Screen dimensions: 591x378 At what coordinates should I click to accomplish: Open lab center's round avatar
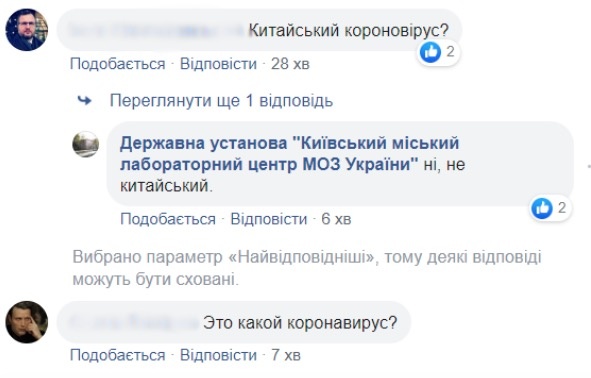click(86, 144)
